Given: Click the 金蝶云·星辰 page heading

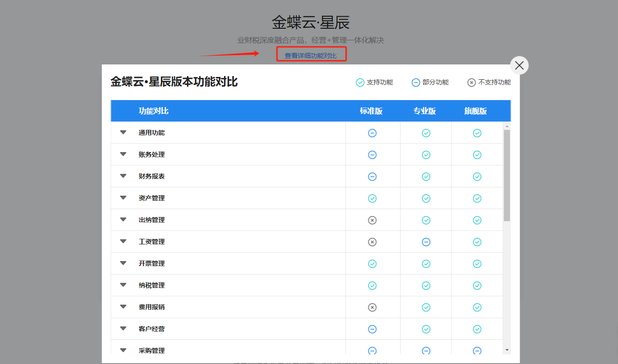Looking at the screenshot, I should tap(310, 22).
